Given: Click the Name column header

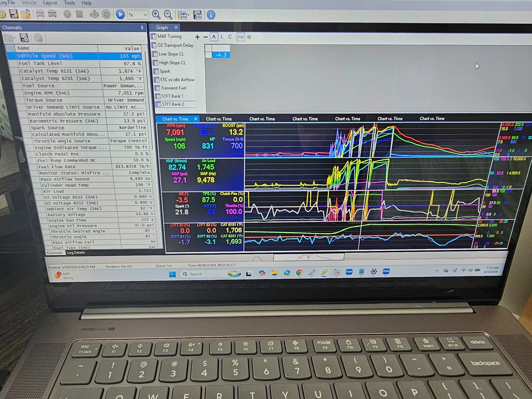Looking at the screenshot, I should (56, 48).
